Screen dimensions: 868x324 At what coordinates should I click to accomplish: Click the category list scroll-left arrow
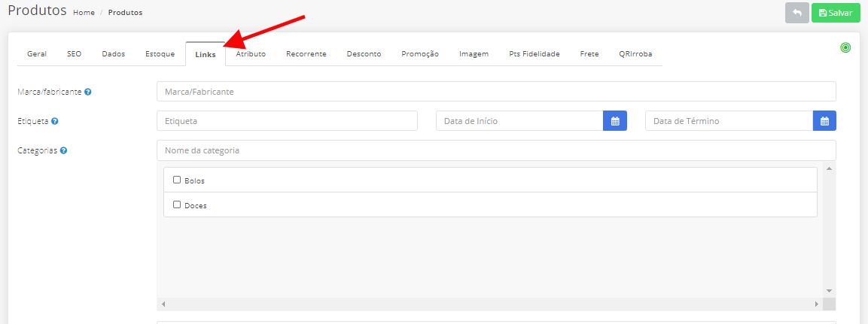click(163, 304)
